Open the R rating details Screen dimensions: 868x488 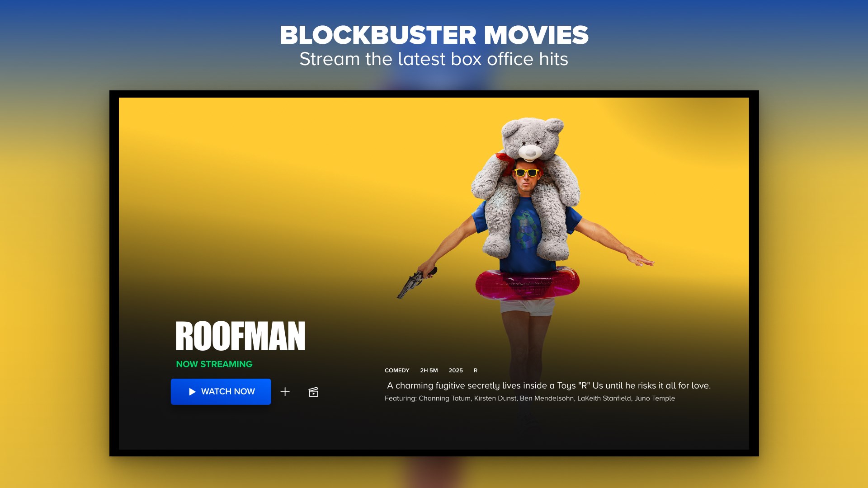point(475,371)
